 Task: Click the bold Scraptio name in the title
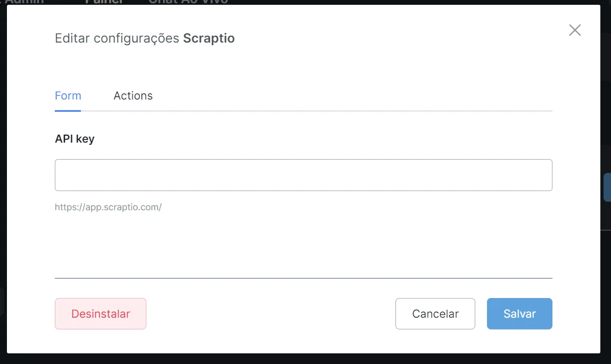click(x=209, y=38)
